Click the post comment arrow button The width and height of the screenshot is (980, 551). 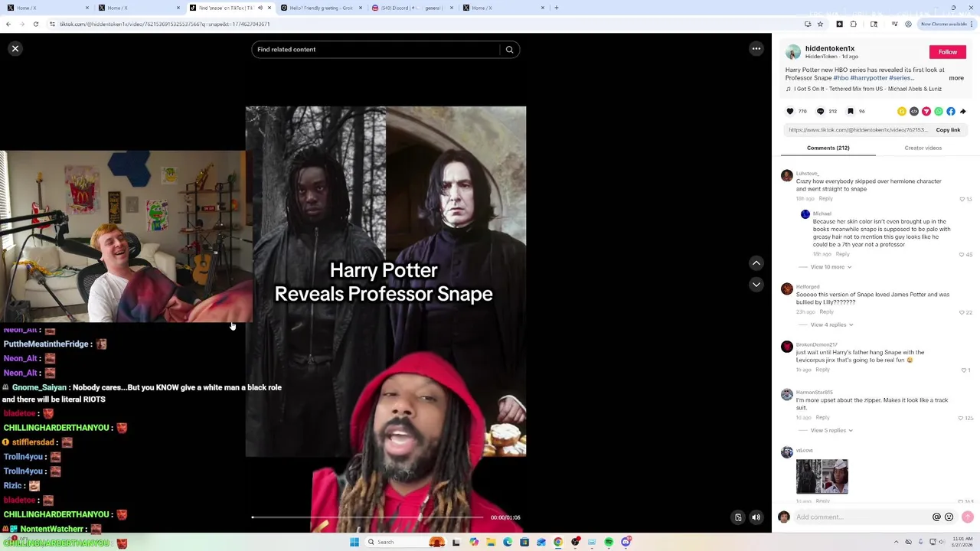[968, 517]
